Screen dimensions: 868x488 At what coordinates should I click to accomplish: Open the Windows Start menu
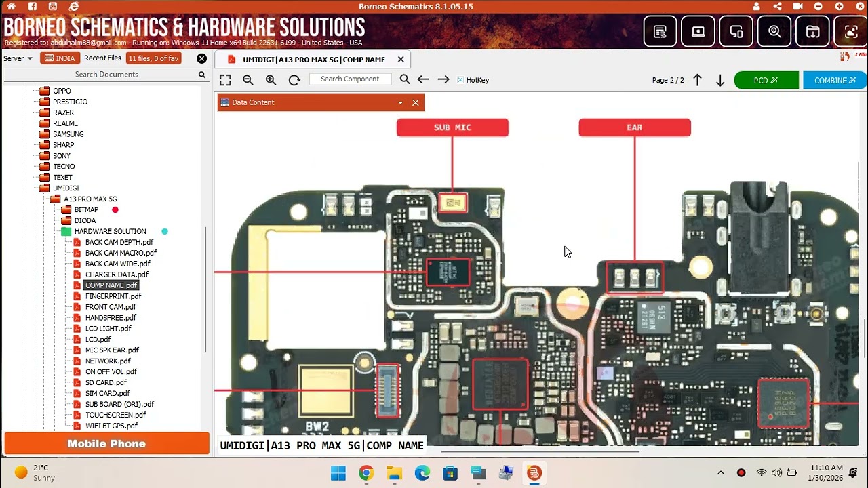coord(338,473)
